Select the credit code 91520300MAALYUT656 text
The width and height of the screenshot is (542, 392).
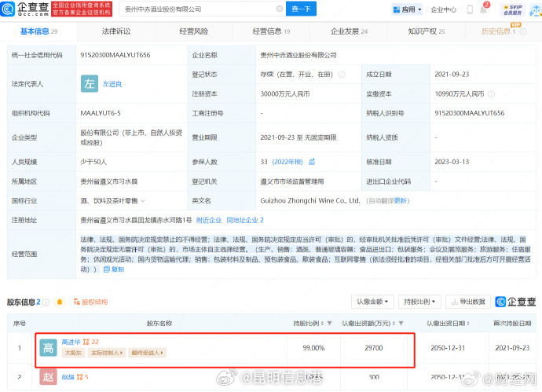click(115, 55)
